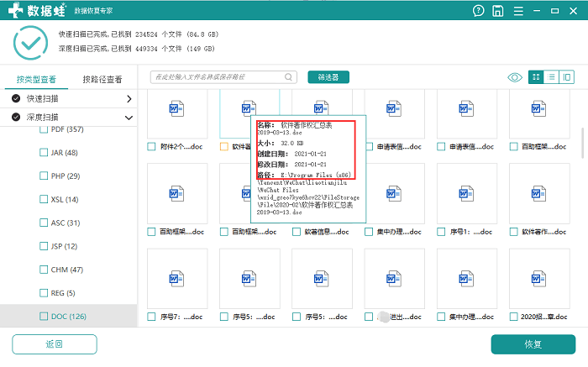This screenshot has width=588, height=367.
Task: Check the DOC (126) type checkbox
Action: 44,316
